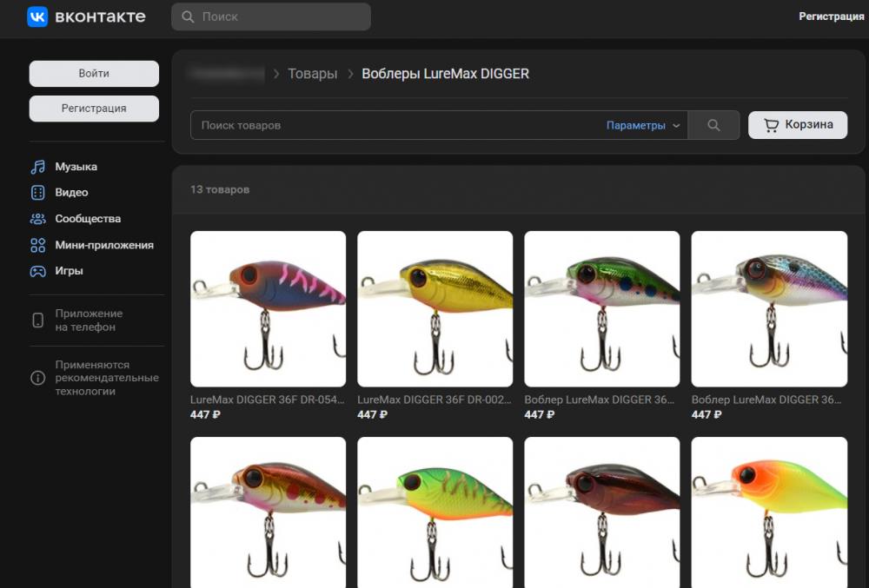This screenshot has width=869, height=588.
Task: Open the Корзина cart button
Action: 798,125
